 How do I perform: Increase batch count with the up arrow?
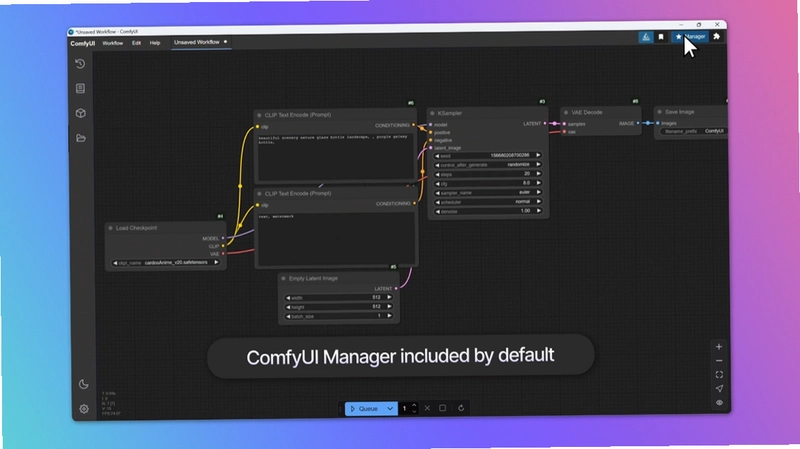click(414, 406)
